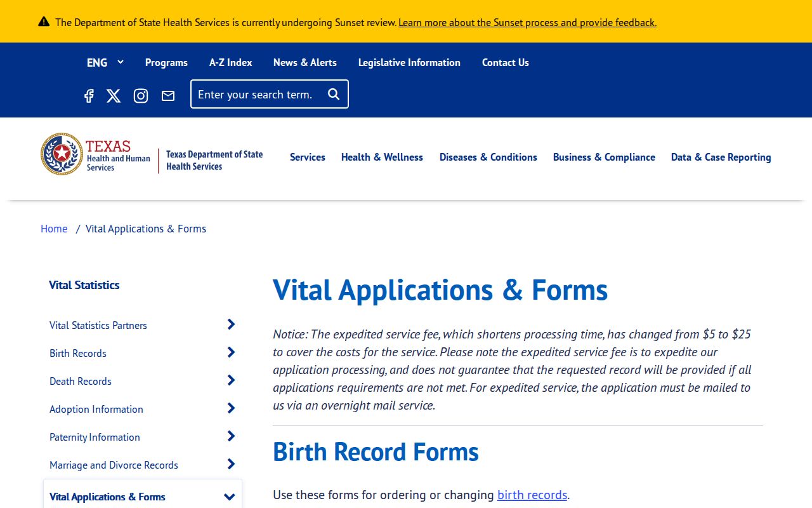Open the A-Z Index menu item

231,62
